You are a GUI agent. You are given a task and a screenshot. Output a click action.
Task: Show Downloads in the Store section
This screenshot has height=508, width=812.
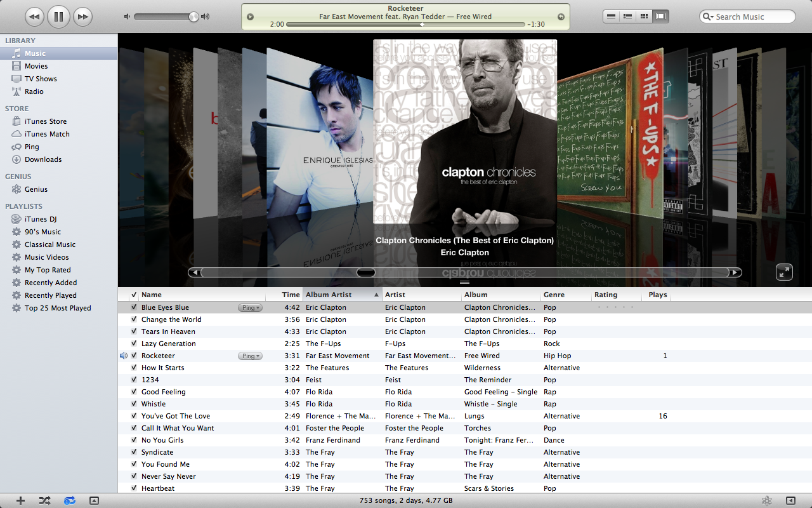point(58,159)
